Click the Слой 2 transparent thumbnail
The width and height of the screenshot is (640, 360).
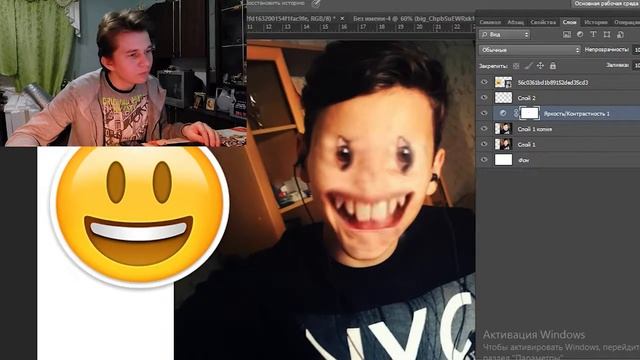pyautogui.click(x=503, y=98)
